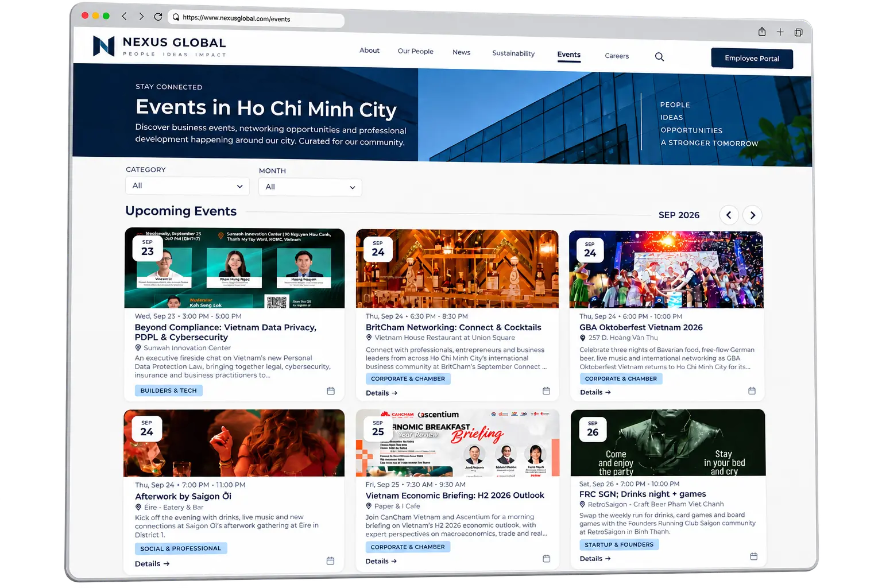Show tab overview icon in browser
The width and height of the screenshot is (882, 588).
798,33
